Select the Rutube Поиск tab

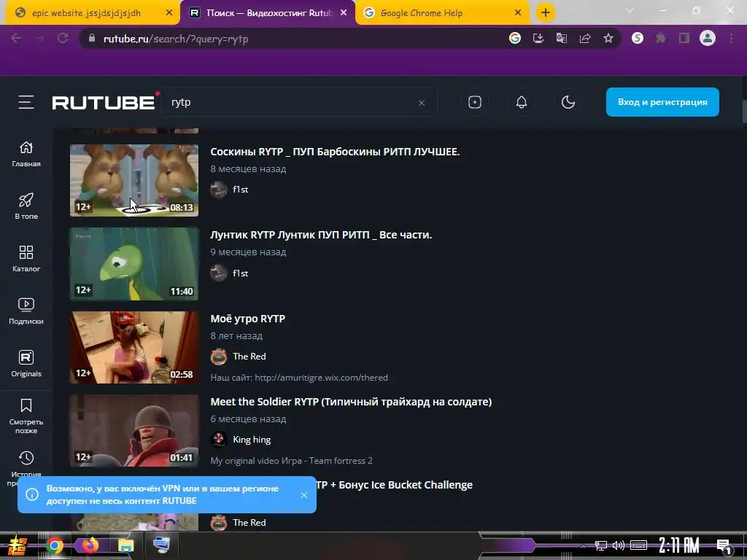click(x=260, y=13)
